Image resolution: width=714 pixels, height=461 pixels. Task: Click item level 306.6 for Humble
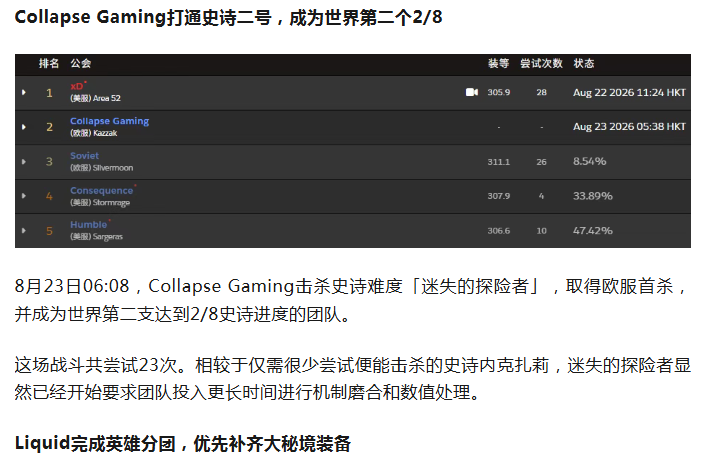(499, 231)
